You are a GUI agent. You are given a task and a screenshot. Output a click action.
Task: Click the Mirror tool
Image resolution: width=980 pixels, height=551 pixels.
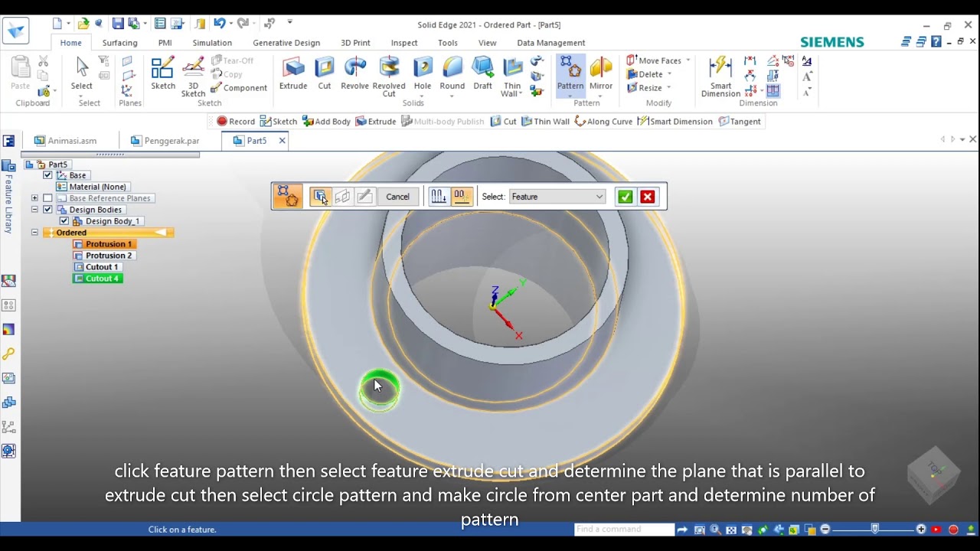tap(601, 73)
